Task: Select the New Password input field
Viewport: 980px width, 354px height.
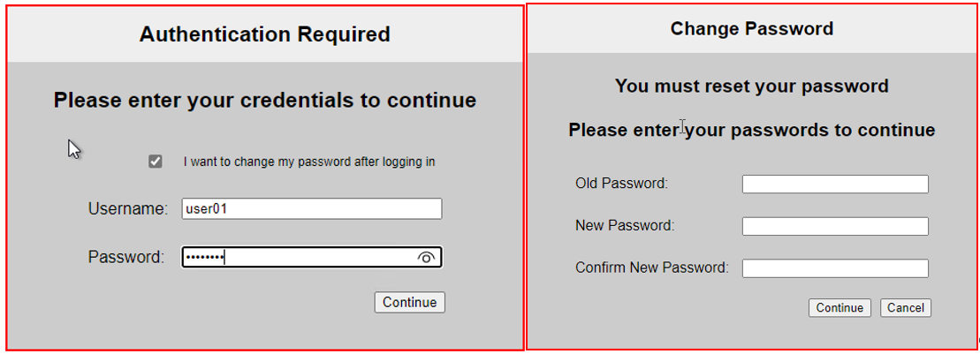Action: tap(835, 227)
